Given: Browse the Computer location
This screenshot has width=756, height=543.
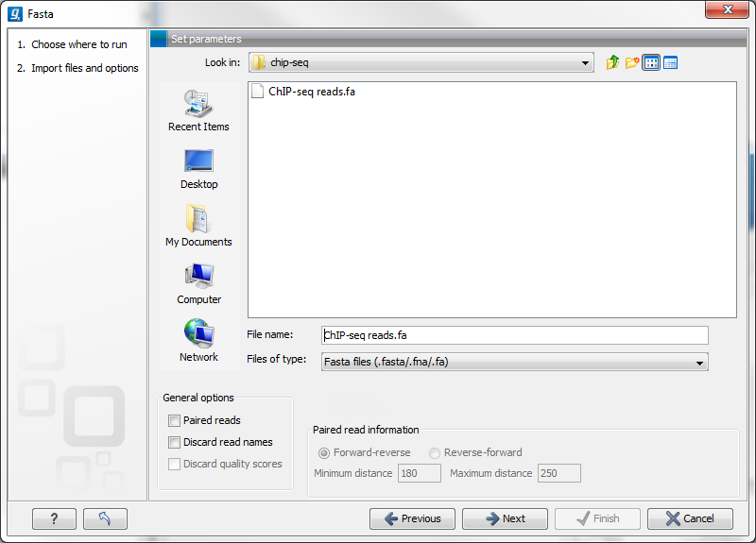Looking at the screenshot, I should pyautogui.click(x=198, y=283).
